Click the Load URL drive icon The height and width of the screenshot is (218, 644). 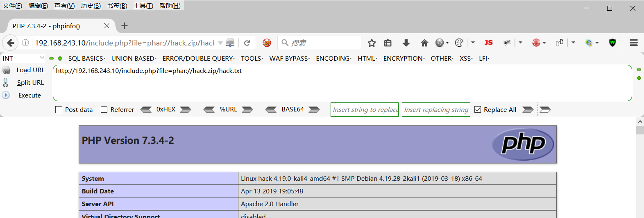[6, 70]
